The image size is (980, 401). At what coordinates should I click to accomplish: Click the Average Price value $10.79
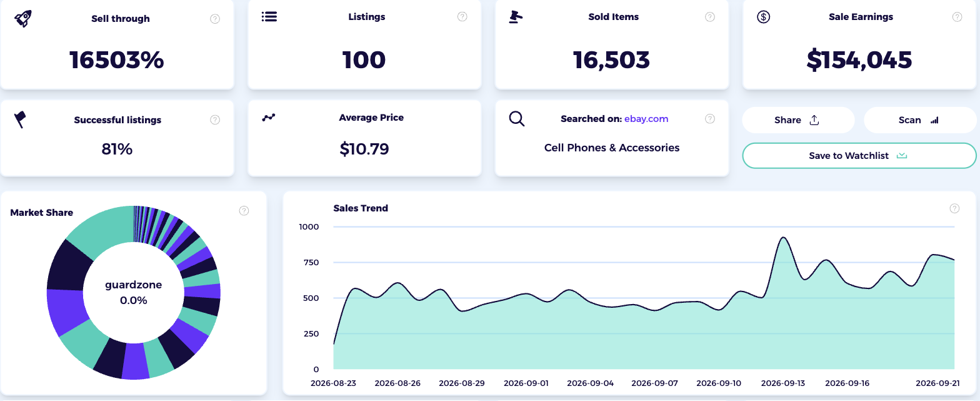(x=364, y=149)
